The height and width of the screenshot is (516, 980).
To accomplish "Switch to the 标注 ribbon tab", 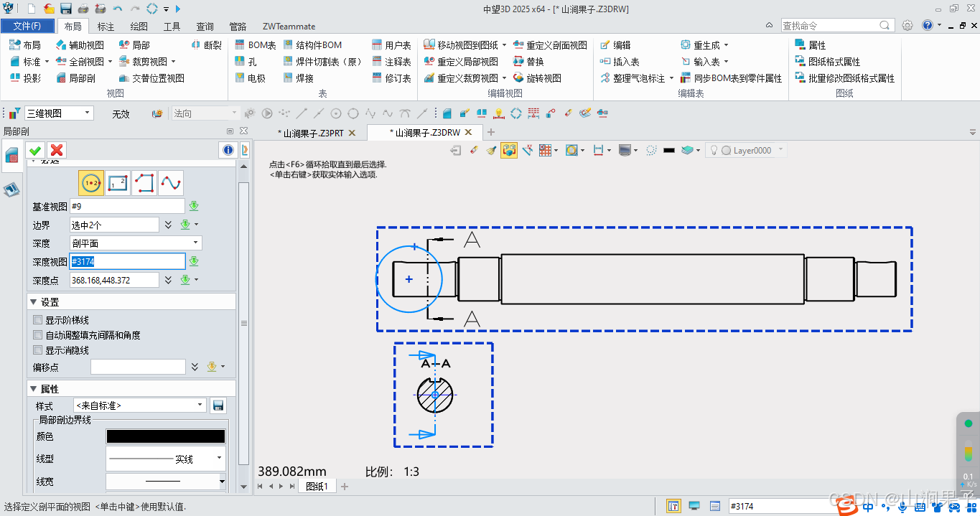I will coord(106,27).
